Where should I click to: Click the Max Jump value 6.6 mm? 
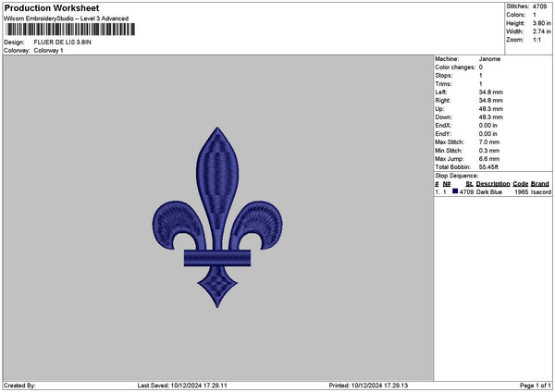pos(489,159)
